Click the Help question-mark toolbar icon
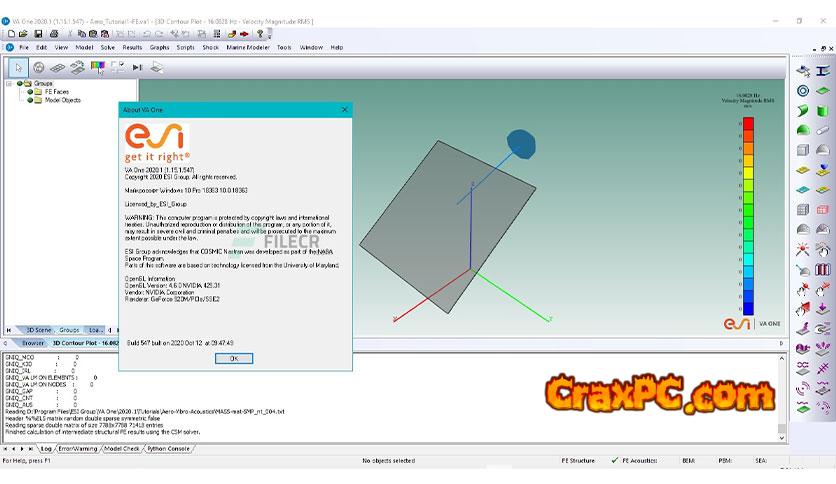836x484 pixels. tap(260, 34)
